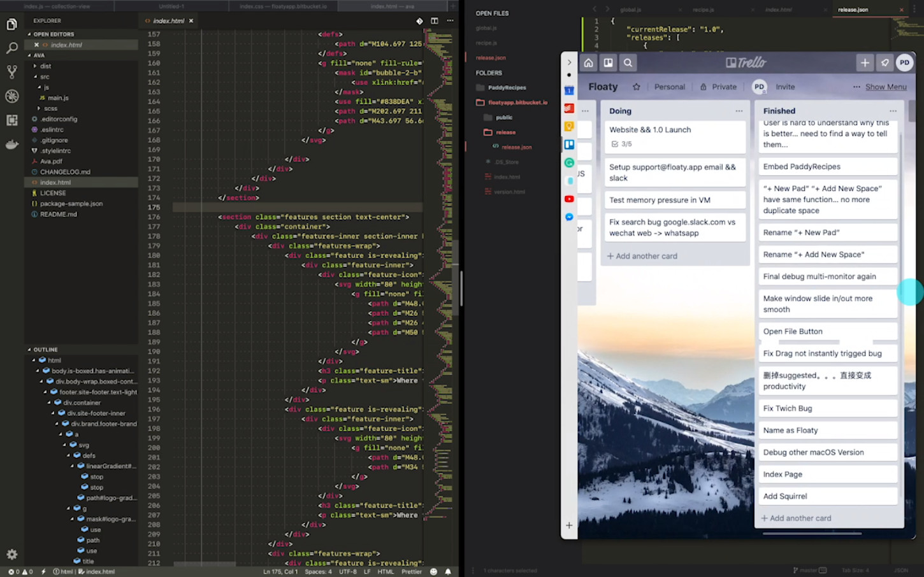924x577 pixels.
Task: Collapse the html node in Outline
Action: [34, 360]
